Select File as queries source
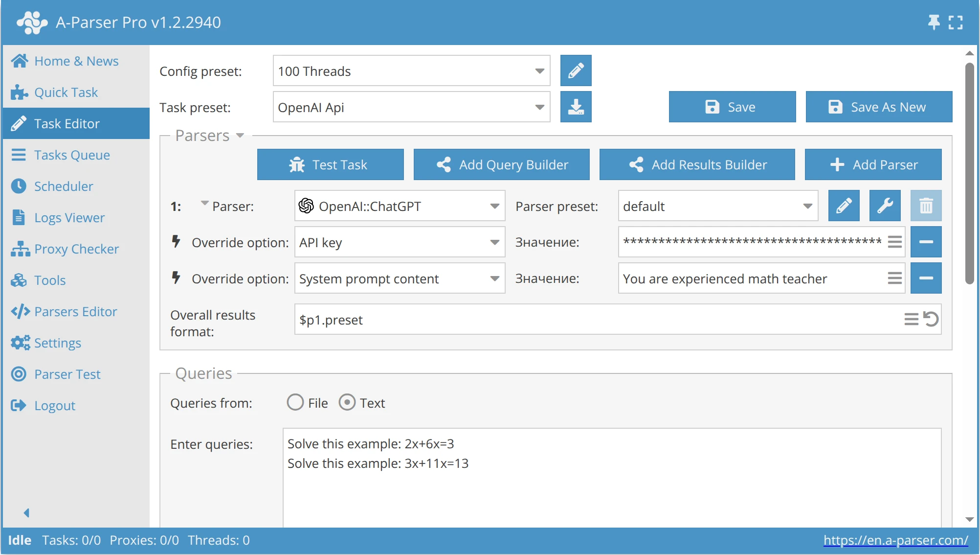 click(x=295, y=402)
